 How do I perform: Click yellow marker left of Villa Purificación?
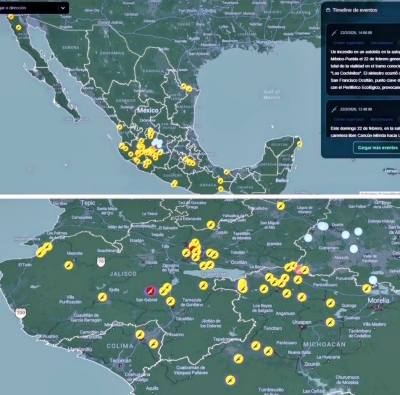coord(102,297)
